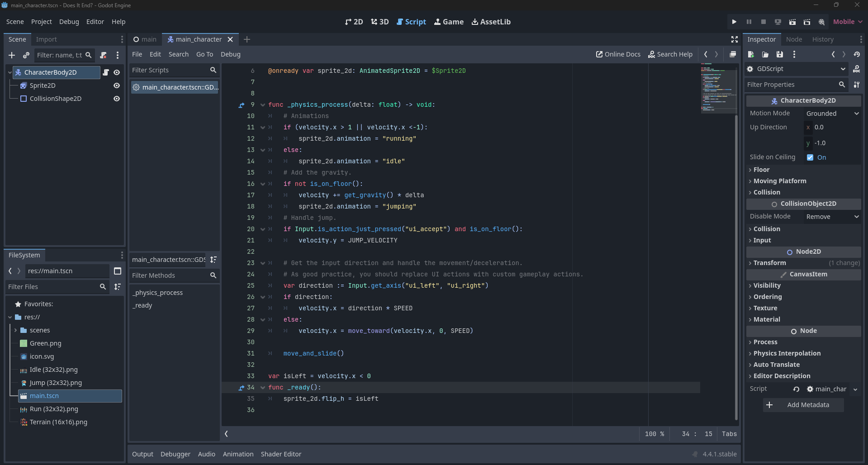Expand the scenes folder in FileSystem
868x465 pixels.
pos(16,330)
